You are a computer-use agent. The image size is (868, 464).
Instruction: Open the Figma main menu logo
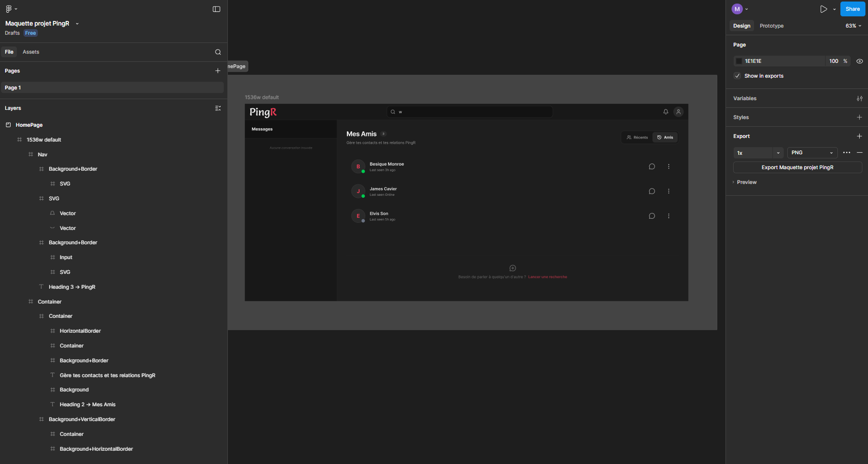(x=9, y=9)
